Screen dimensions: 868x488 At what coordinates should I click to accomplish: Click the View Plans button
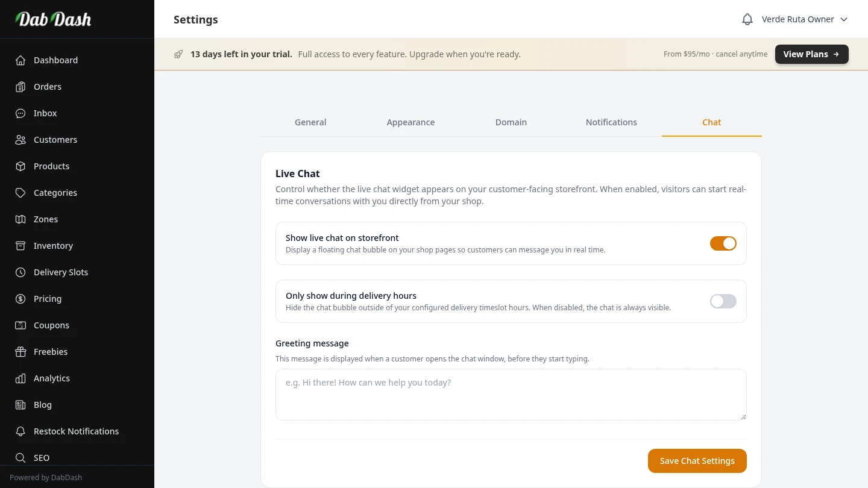tap(811, 54)
